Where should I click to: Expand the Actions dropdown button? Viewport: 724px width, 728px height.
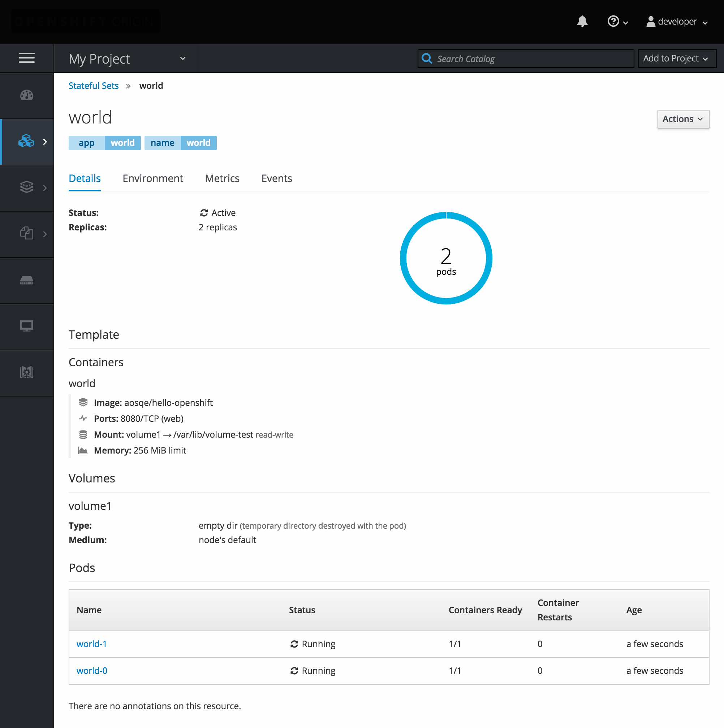pyautogui.click(x=682, y=119)
